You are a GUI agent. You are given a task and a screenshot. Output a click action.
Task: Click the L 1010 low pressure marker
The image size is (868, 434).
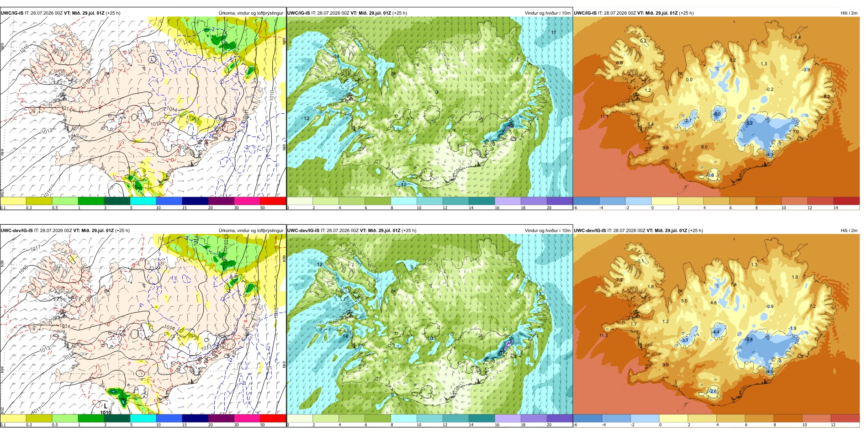click(106, 409)
